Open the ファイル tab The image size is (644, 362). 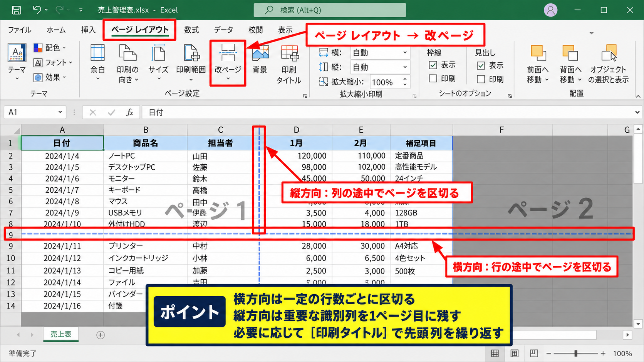(20, 30)
